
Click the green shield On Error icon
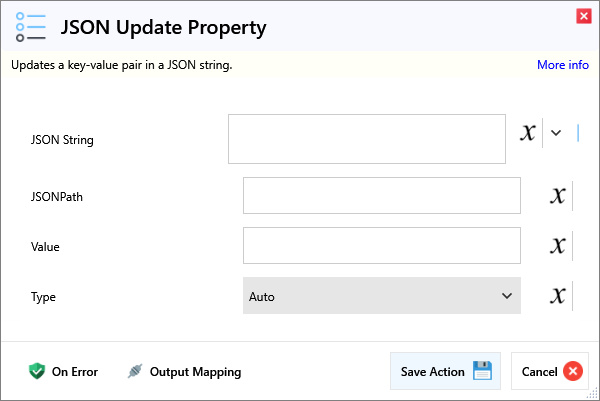pyautogui.click(x=37, y=372)
